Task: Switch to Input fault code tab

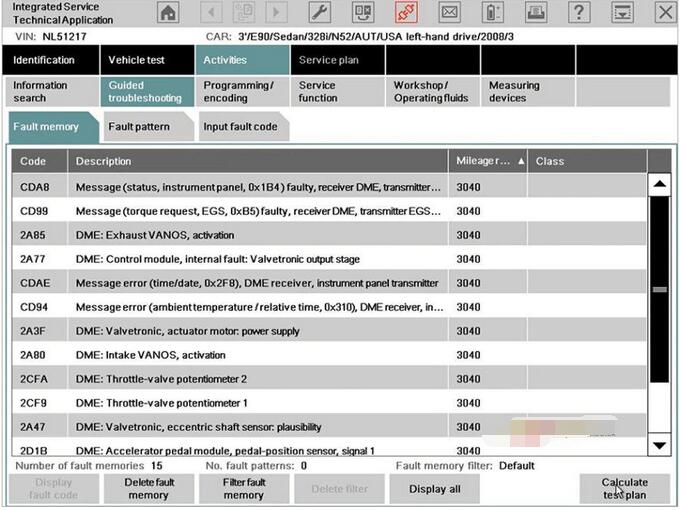Action: (243, 127)
